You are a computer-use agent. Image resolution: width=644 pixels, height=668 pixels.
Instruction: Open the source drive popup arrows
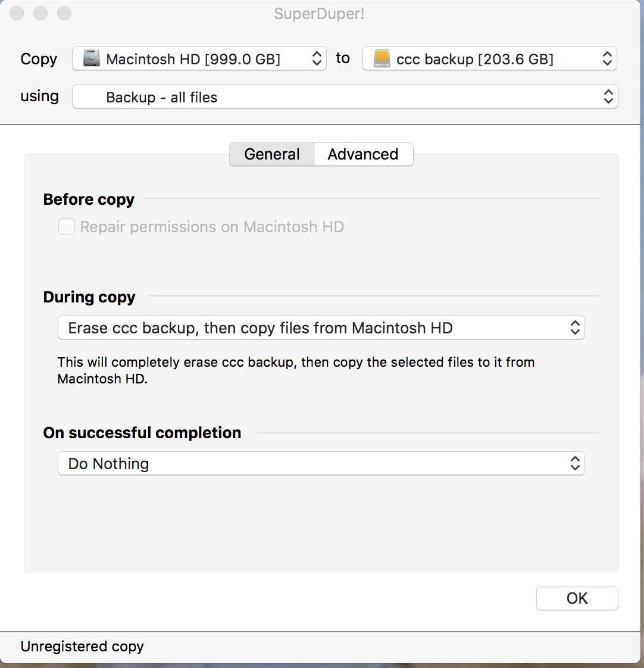point(317,59)
